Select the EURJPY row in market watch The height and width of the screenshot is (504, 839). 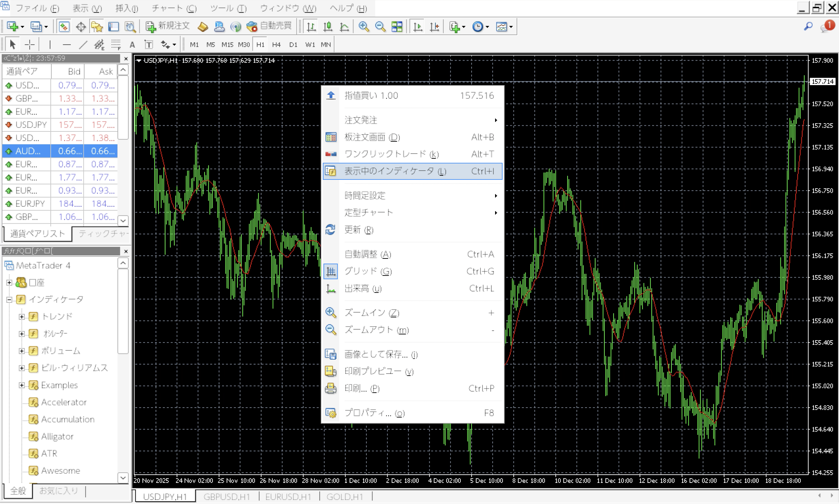[30, 204]
